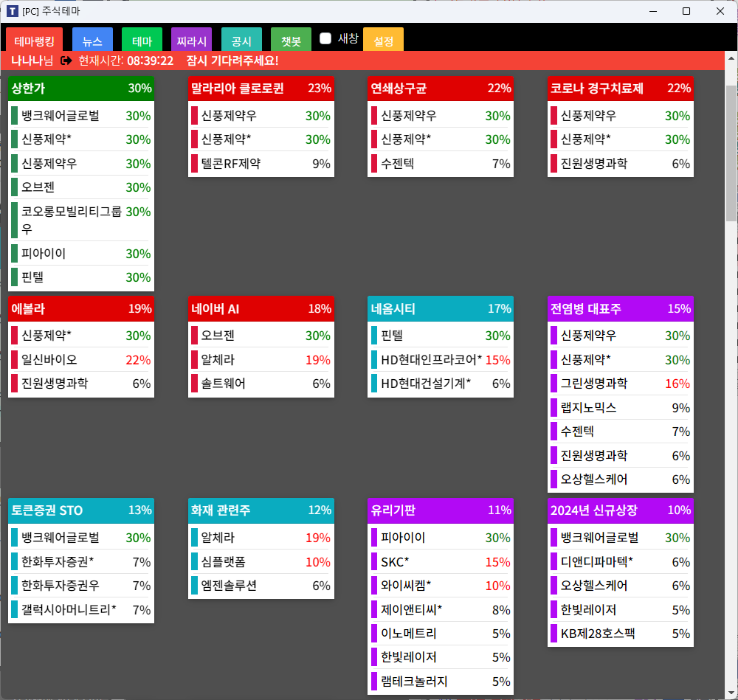The height and width of the screenshot is (700, 738).
Task: Select 한빛레이저 in 2024년 신규상장 card
Action: 621,610
